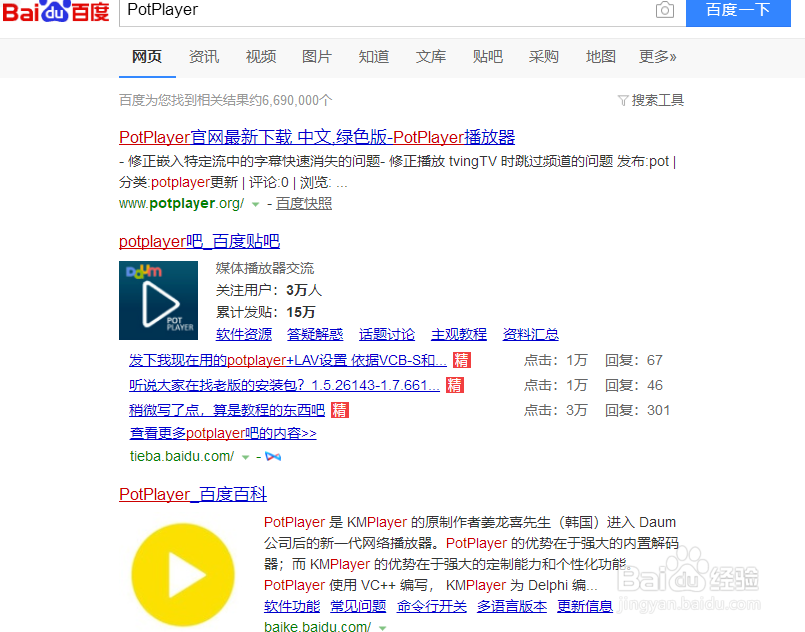
Task: Open PotPlayer官网最新下载 result link
Action: 317,137
